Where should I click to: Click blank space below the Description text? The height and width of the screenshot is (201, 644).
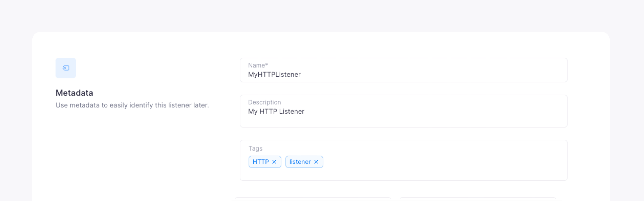403,121
